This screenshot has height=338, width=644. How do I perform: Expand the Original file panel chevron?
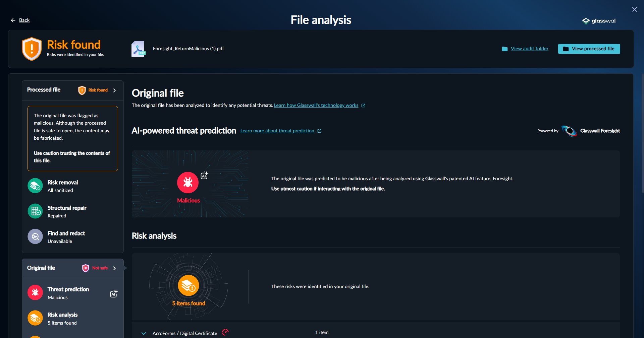click(x=114, y=268)
